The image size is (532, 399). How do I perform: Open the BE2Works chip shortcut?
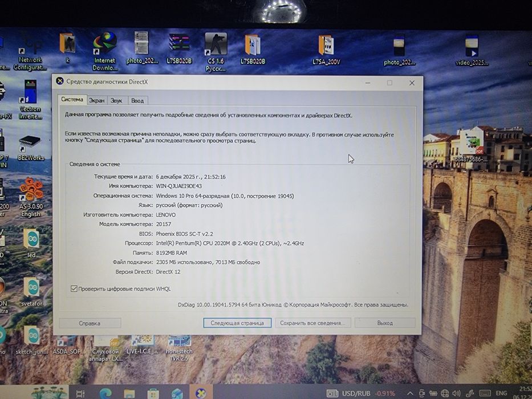point(31,148)
